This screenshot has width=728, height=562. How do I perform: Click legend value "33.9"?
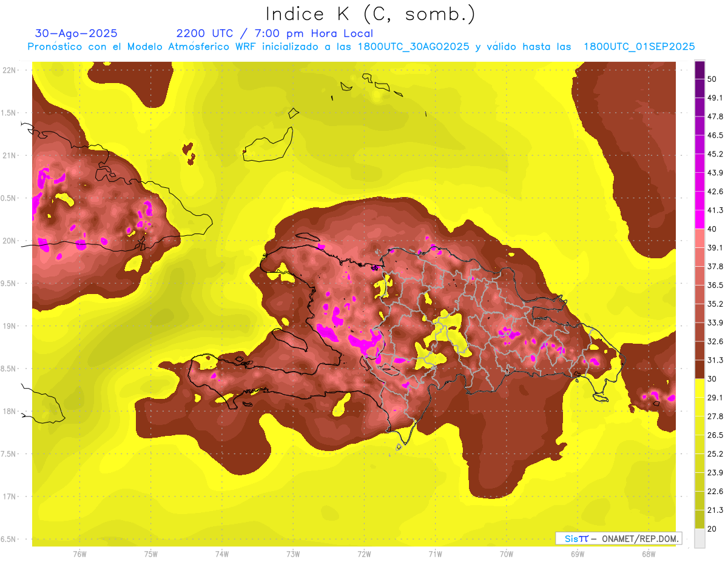click(x=715, y=323)
